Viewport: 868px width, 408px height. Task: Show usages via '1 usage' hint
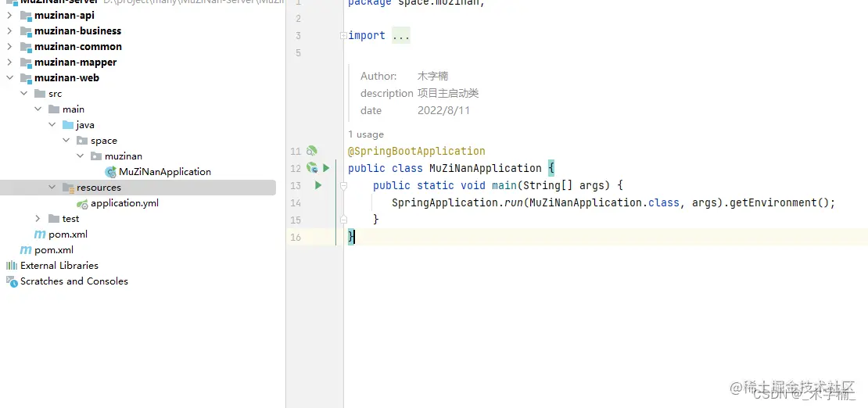click(x=366, y=134)
